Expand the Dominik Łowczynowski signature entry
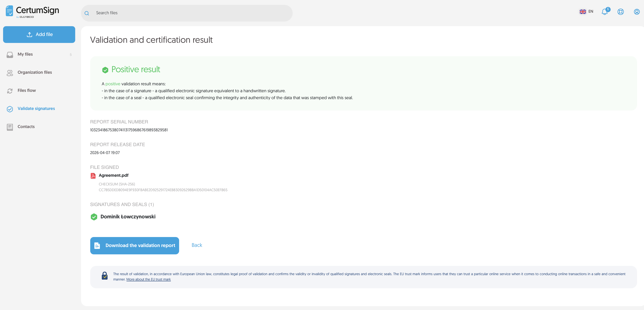The height and width of the screenshot is (310, 644). point(128,217)
